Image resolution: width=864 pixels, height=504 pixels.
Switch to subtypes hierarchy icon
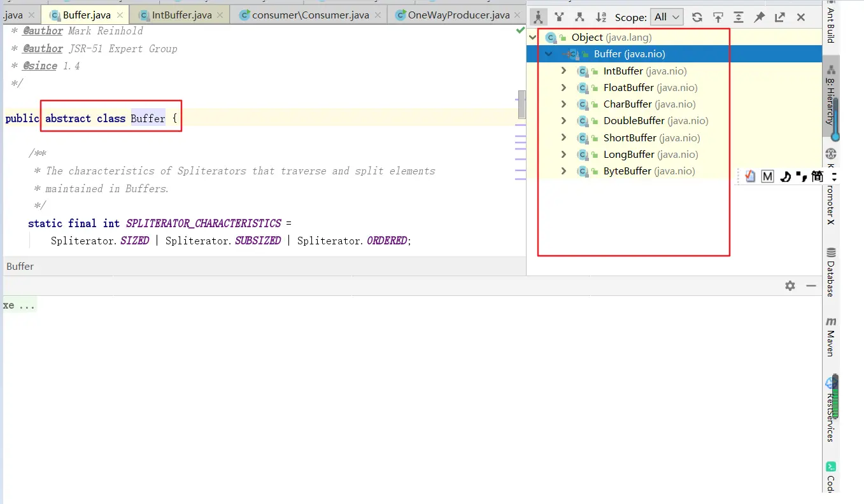coord(579,17)
